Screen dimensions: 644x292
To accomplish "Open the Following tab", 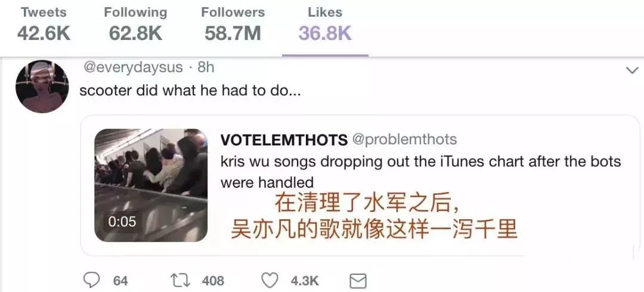I will (135, 24).
